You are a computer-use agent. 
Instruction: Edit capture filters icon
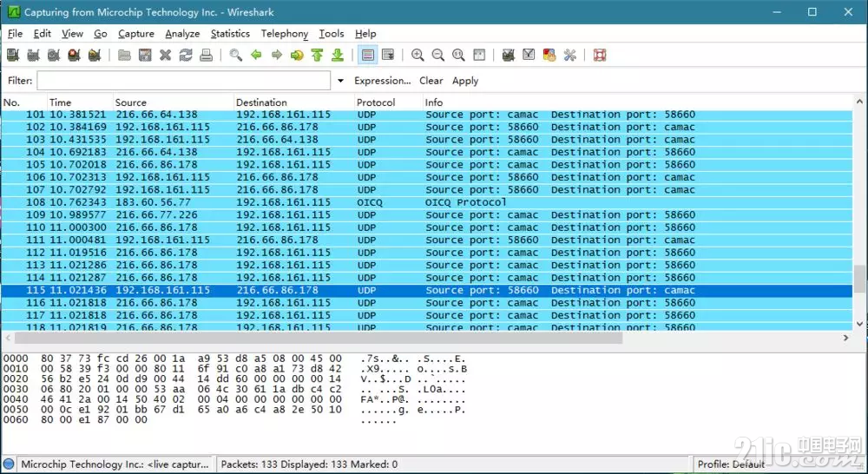point(508,55)
